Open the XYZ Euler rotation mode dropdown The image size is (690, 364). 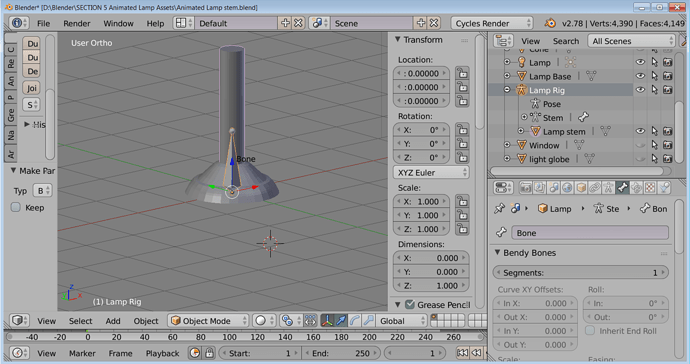coord(431,173)
